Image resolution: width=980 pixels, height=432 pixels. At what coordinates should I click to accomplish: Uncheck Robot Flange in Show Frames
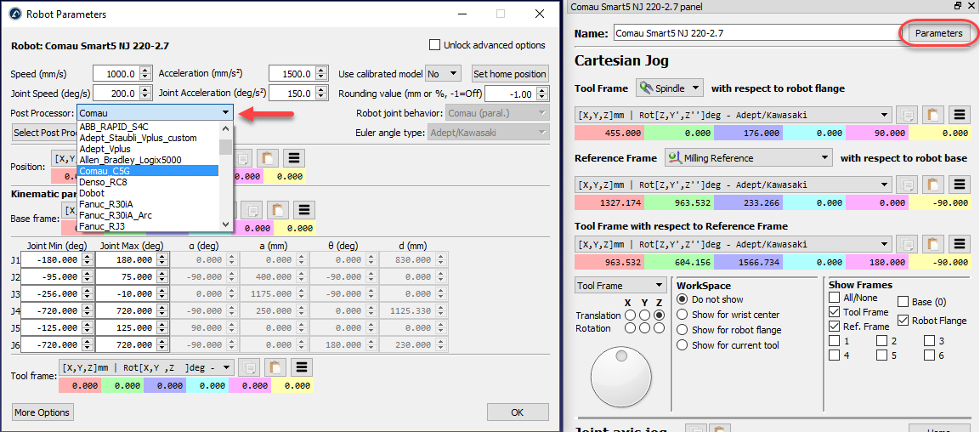pos(903,321)
